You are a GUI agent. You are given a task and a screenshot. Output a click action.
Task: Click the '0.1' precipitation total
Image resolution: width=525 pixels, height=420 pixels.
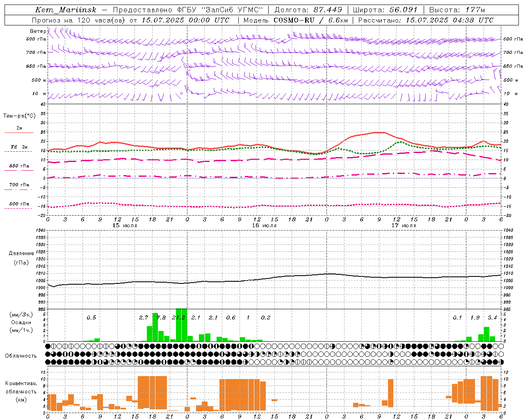tap(457, 318)
